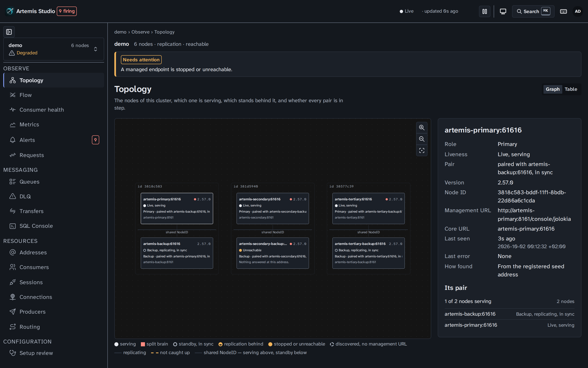
Task: Open Sessions under Resources
Action: 54,282
